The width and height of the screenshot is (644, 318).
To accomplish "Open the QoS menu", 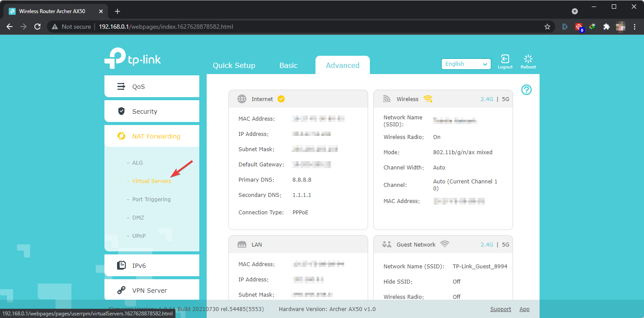I will click(x=152, y=86).
